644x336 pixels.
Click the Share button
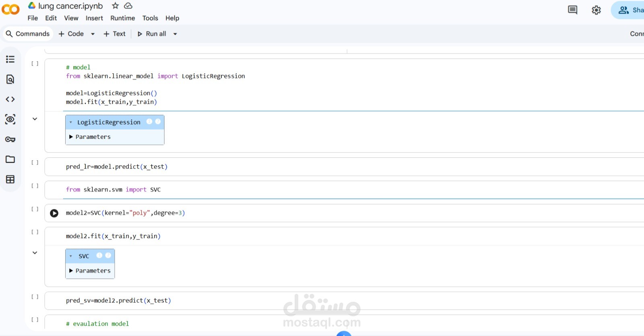click(x=628, y=10)
